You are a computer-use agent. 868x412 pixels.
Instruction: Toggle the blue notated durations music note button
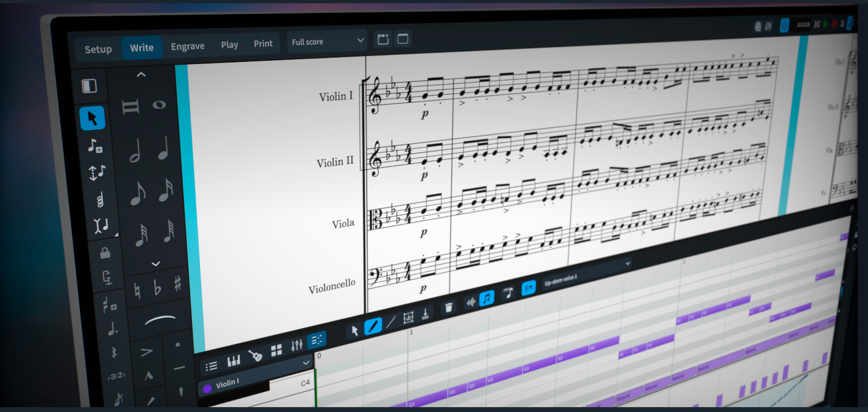[487, 298]
